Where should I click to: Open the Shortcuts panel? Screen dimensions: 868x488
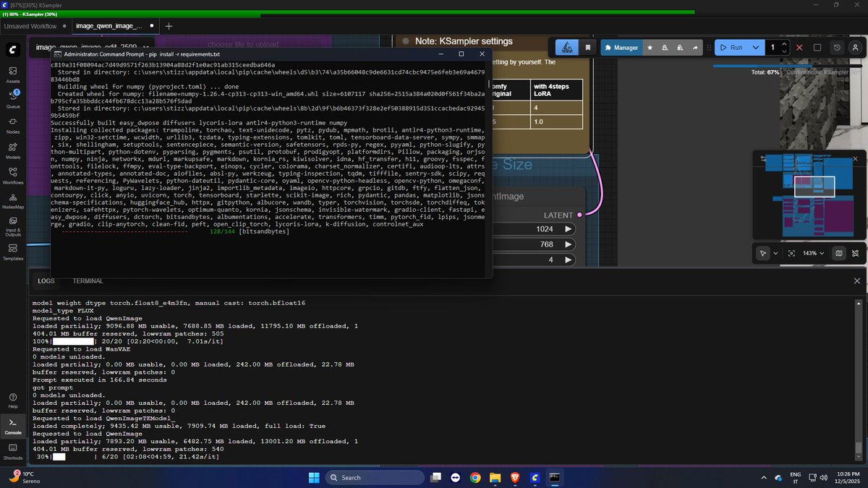[13, 452]
